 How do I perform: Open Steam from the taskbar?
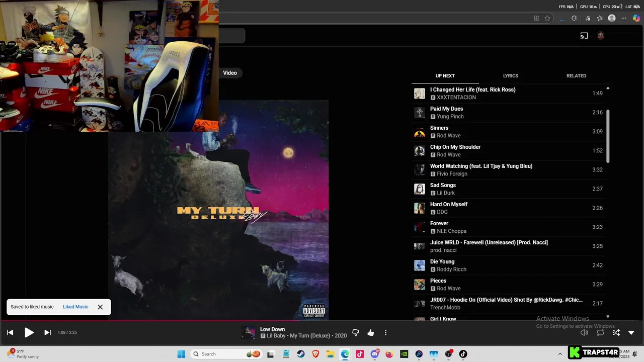click(x=300, y=354)
